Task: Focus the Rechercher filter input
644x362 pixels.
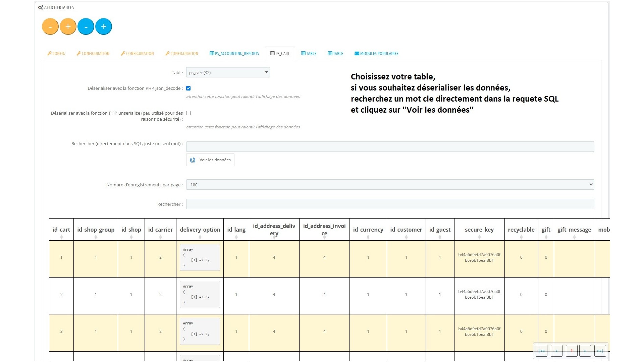Action: tap(390, 204)
